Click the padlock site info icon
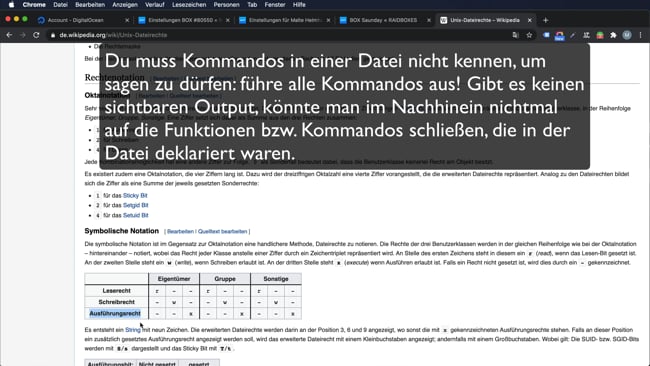650x366 pixels. 53,35
